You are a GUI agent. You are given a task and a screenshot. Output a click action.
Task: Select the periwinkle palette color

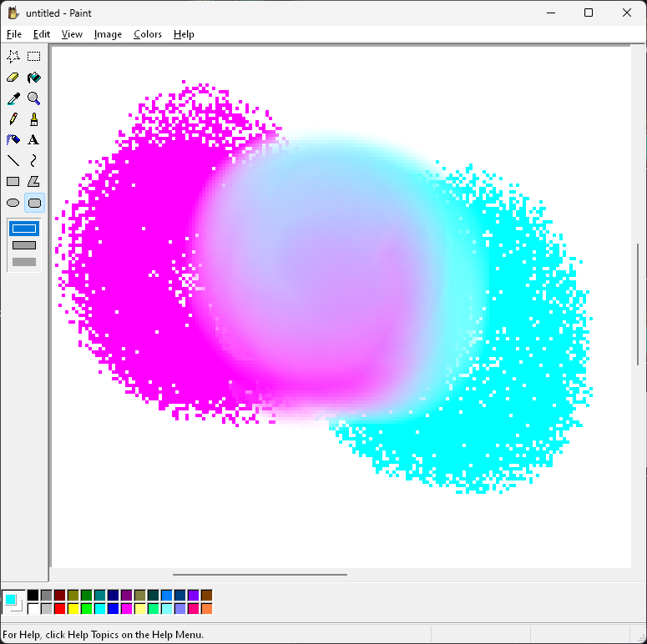pyautogui.click(x=179, y=608)
